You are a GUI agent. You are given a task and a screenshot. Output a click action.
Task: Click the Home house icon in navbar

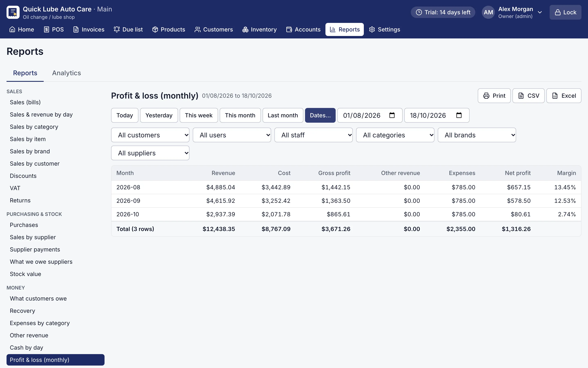[x=12, y=29]
